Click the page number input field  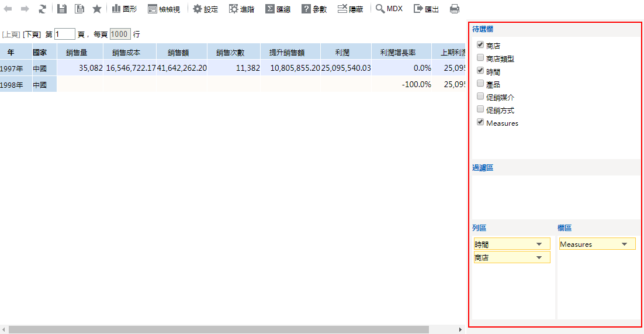click(65, 35)
